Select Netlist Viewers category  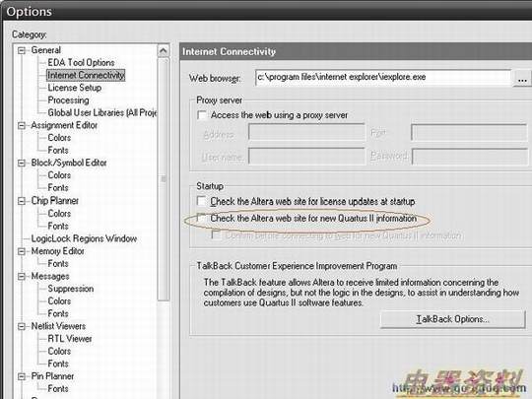pos(58,326)
